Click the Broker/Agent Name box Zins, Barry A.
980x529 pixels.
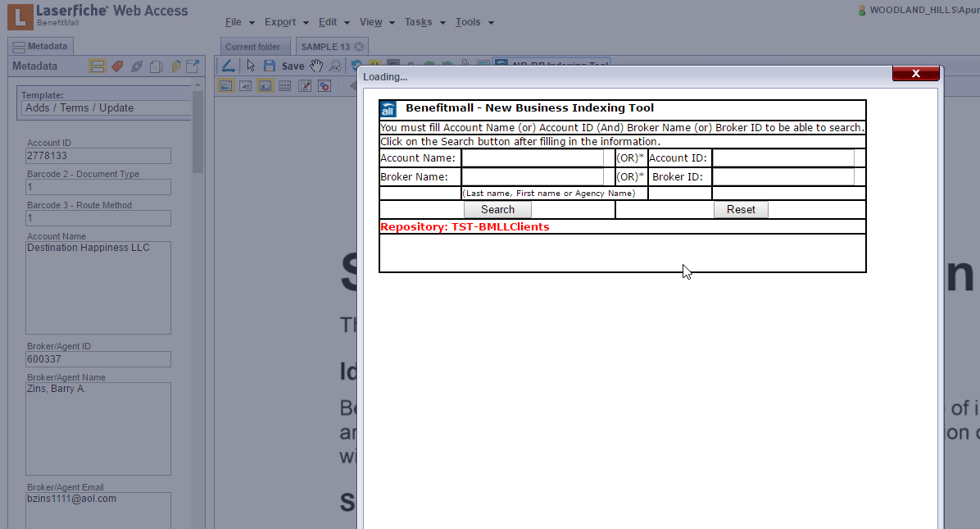[x=98, y=429]
